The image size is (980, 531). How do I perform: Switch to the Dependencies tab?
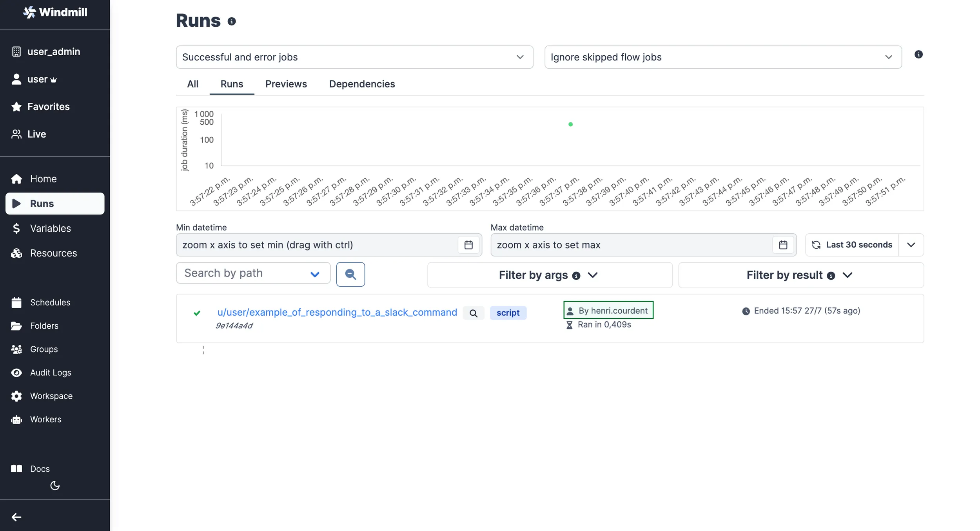pyautogui.click(x=361, y=84)
